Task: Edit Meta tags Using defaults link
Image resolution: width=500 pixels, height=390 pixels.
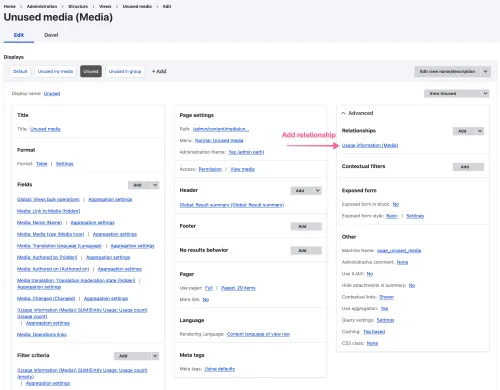Action: [220, 369]
